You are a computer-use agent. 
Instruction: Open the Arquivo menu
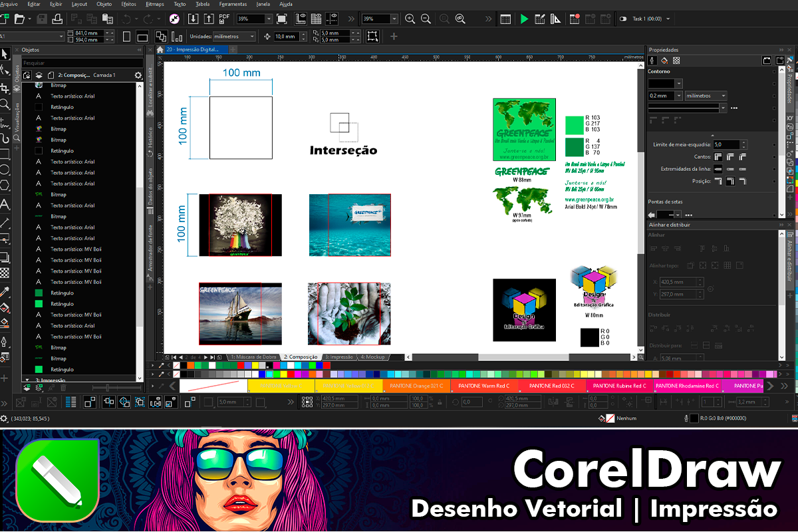tap(10, 3)
